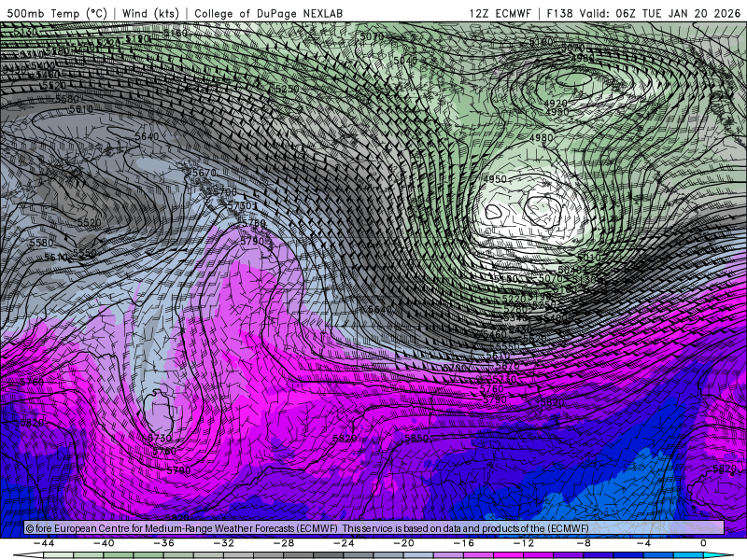Click the "12Z ECMWF" model run label
This screenshot has width=747, height=560.
tap(500, 13)
